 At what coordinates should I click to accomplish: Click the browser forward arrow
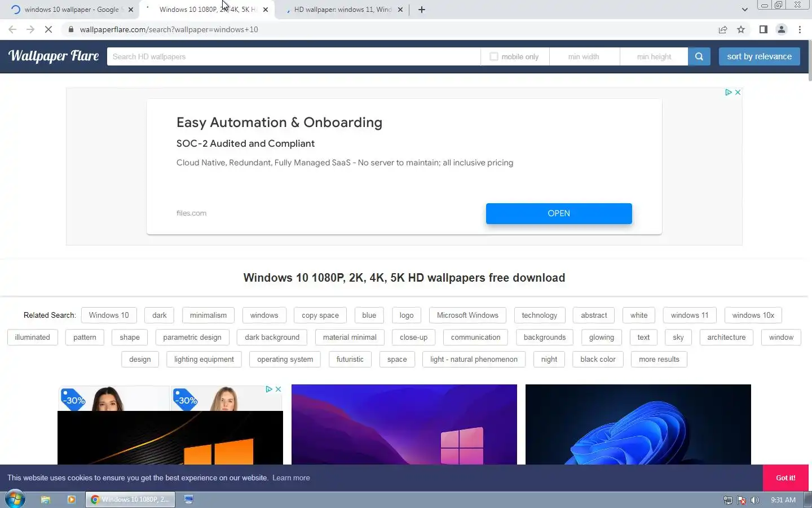pyautogui.click(x=30, y=29)
